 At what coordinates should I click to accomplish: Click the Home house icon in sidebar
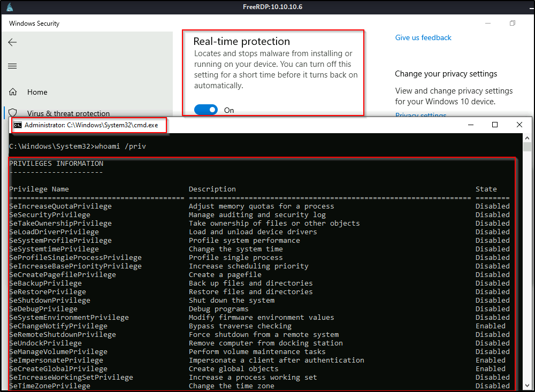(x=13, y=92)
